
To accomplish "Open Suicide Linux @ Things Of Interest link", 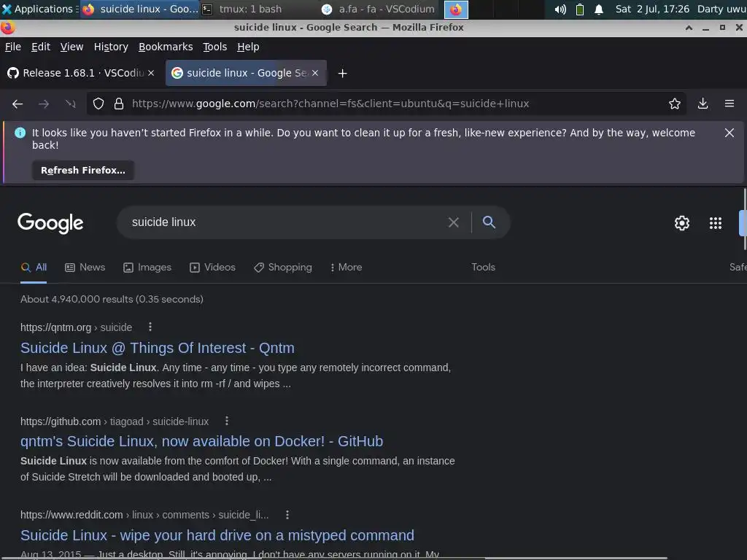I will (158, 348).
